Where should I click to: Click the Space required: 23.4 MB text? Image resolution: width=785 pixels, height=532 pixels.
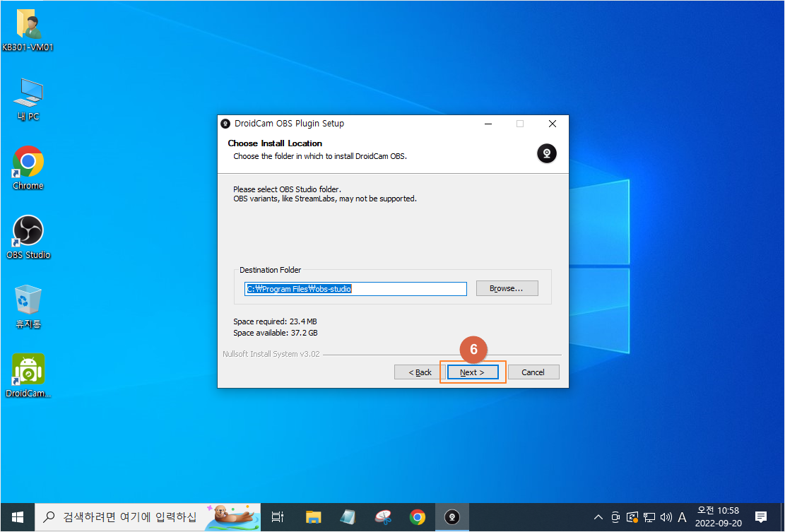click(275, 321)
